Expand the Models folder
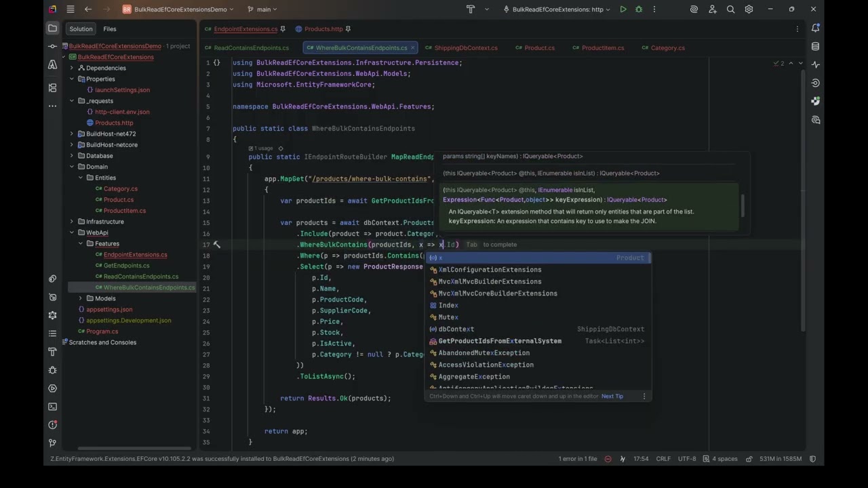 [81, 298]
